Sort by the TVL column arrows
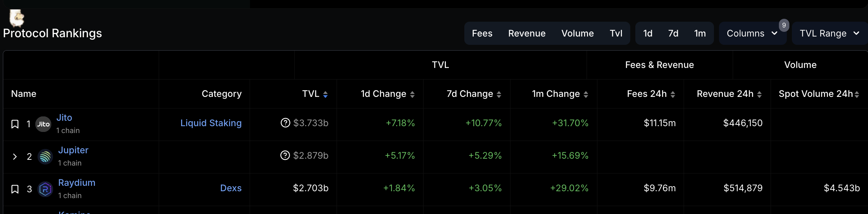 pyautogui.click(x=325, y=94)
